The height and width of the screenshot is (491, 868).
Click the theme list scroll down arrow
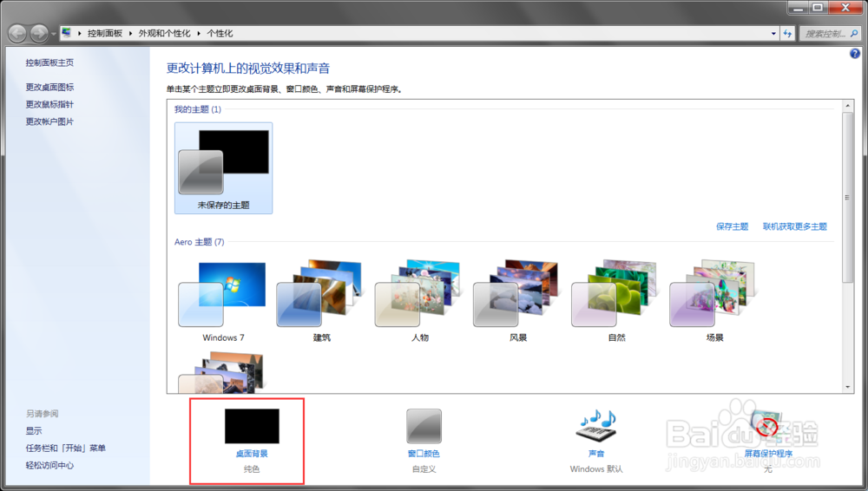[x=847, y=388]
